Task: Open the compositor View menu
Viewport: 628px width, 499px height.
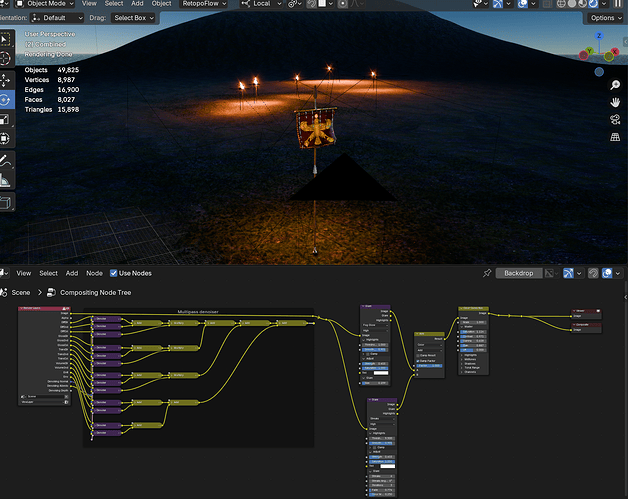Action: point(24,273)
